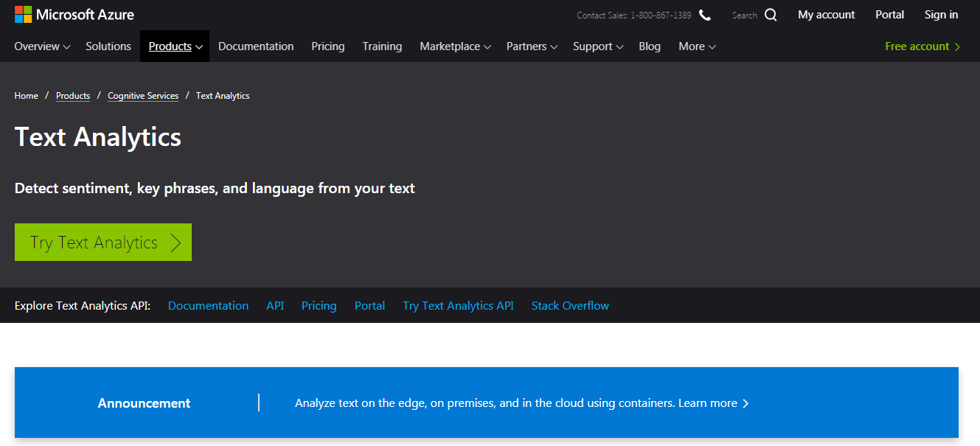Click the 'Detect sentiment, key phrases' subtitle
This screenshot has height=446, width=980.
(x=215, y=189)
